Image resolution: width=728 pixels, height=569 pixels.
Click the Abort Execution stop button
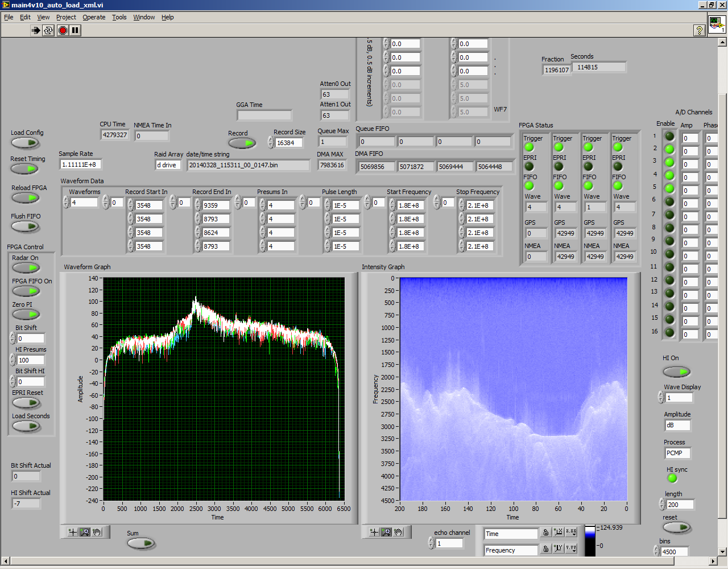[x=63, y=30]
